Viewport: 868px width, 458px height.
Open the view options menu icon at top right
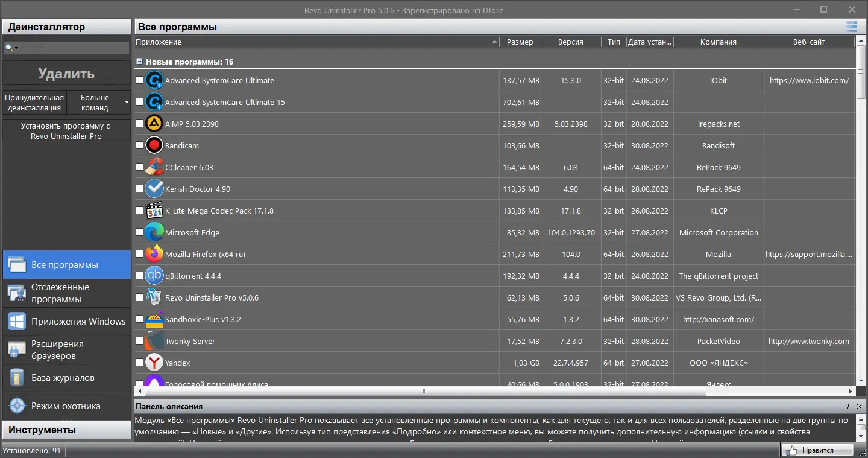click(851, 27)
